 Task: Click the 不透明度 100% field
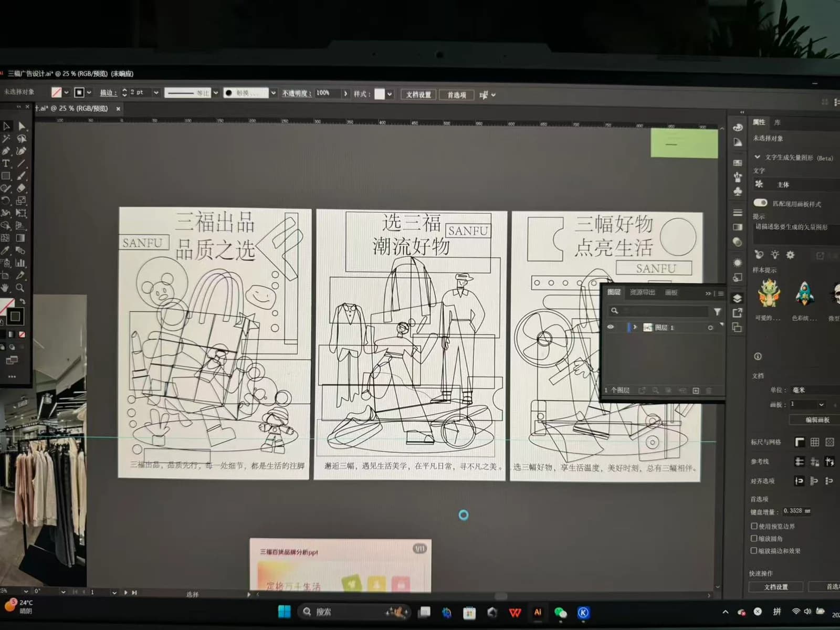[x=328, y=93]
